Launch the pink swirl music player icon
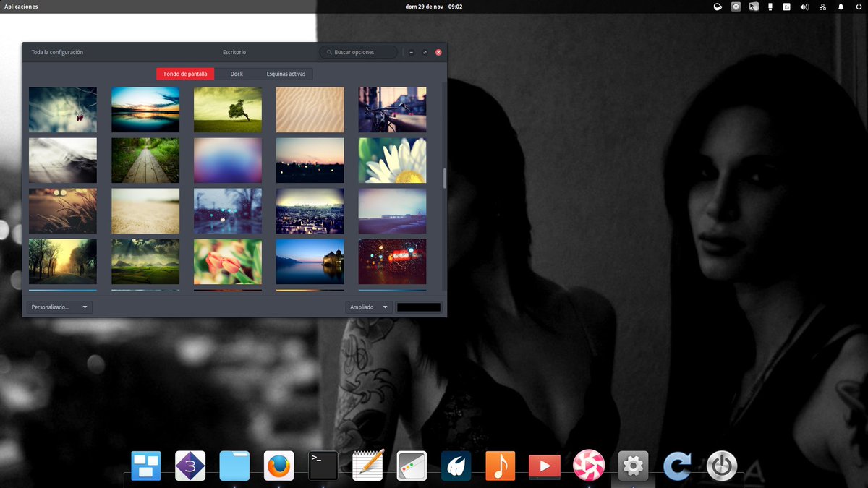Viewport: 868px width, 488px height. pos(589,466)
